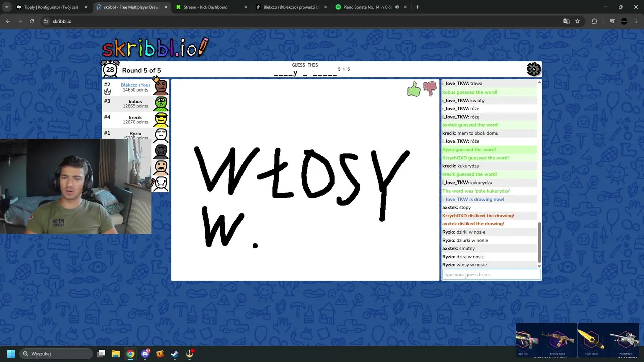Screen dimensions: 644x362
Task: Go back to the previous page
Action: 8,21
